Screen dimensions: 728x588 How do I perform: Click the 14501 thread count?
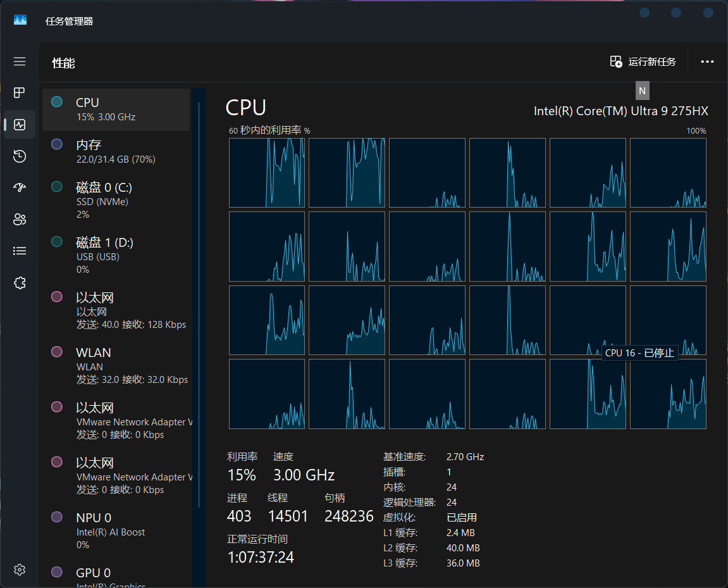[288, 516]
